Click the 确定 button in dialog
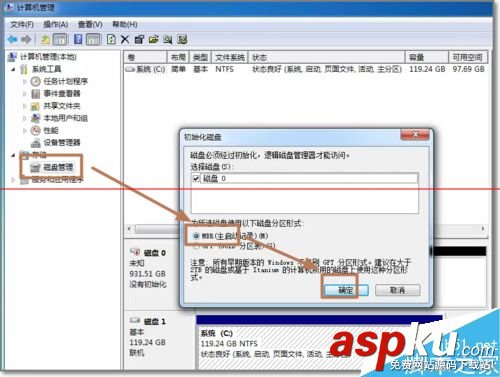 click(x=346, y=290)
